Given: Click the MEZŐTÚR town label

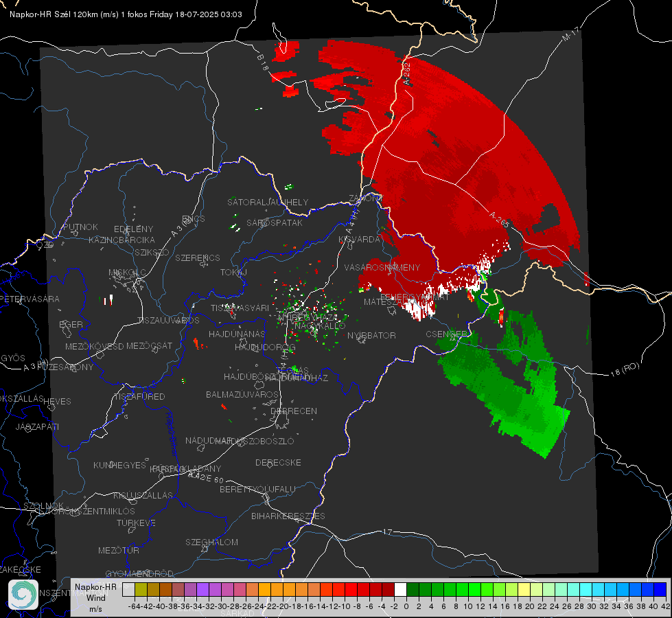Looking at the screenshot, I should coord(119,550).
